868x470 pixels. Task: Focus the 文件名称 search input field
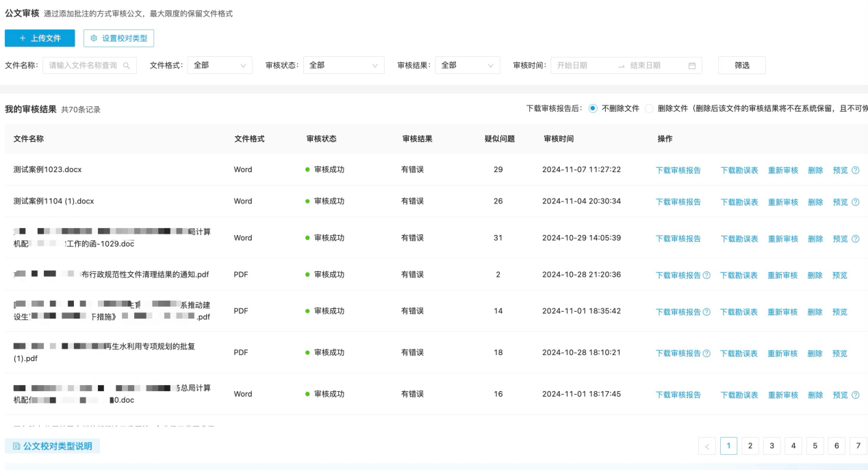point(90,65)
